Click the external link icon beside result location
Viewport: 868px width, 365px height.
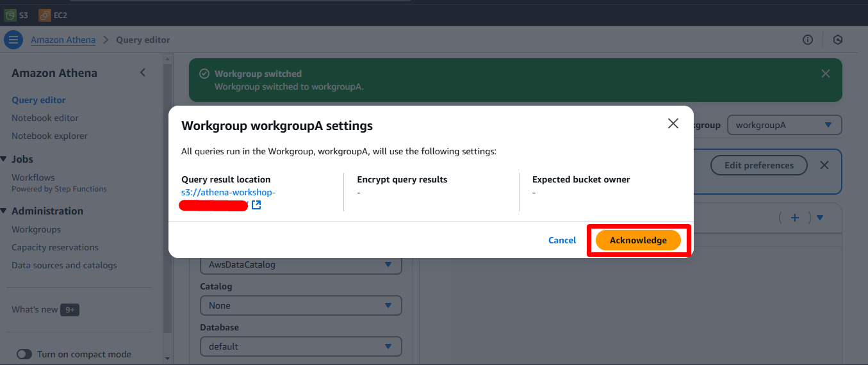256,205
